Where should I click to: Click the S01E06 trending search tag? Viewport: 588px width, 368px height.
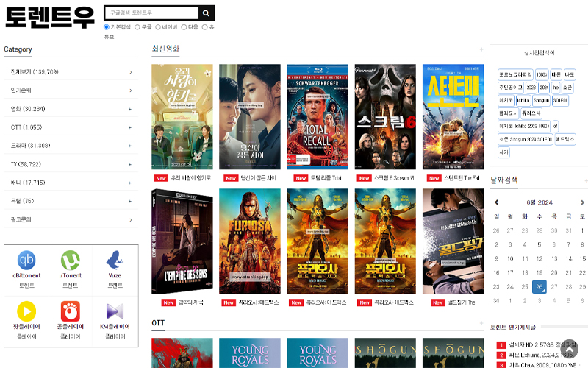coord(560,100)
